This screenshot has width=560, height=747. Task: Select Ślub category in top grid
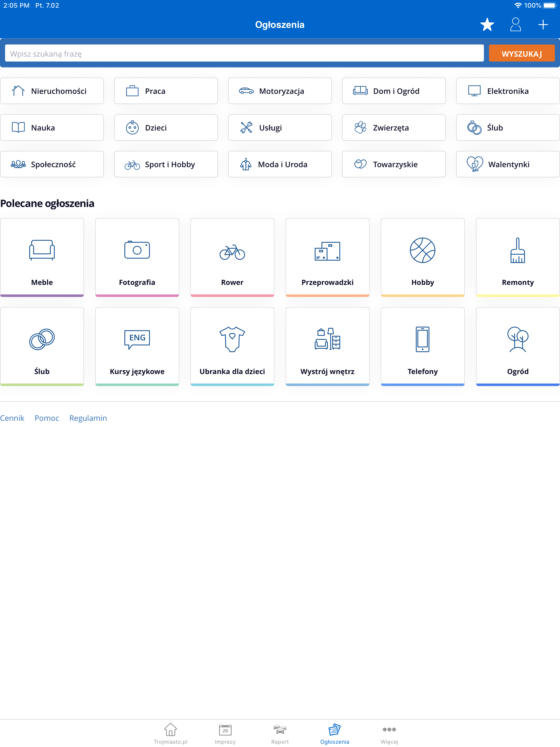[508, 128]
